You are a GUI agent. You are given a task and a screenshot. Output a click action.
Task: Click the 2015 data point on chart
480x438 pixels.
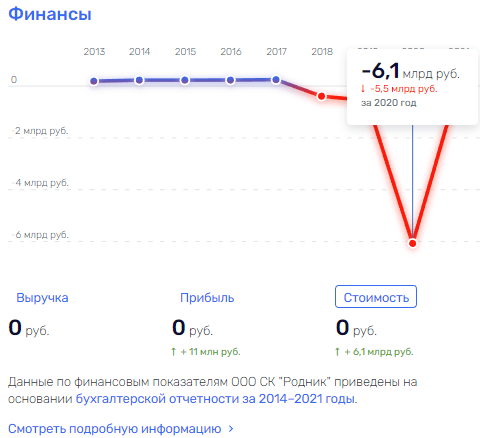(x=185, y=80)
